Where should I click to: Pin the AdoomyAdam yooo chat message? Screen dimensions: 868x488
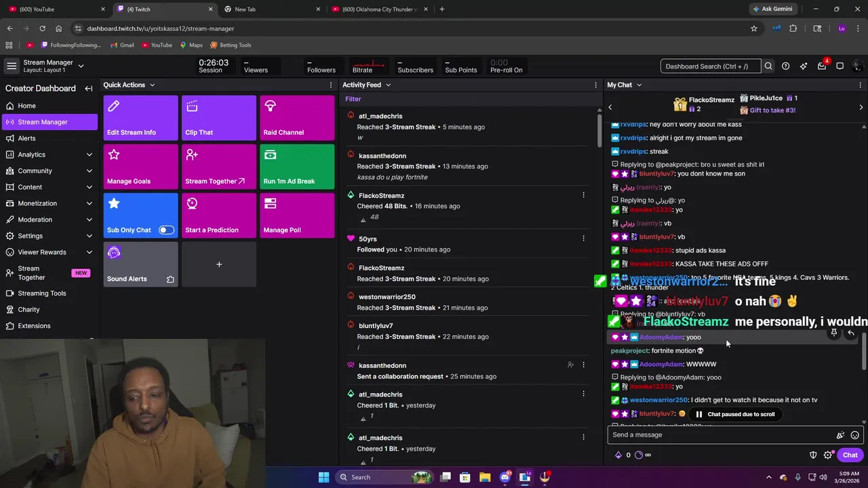[834, 332]
